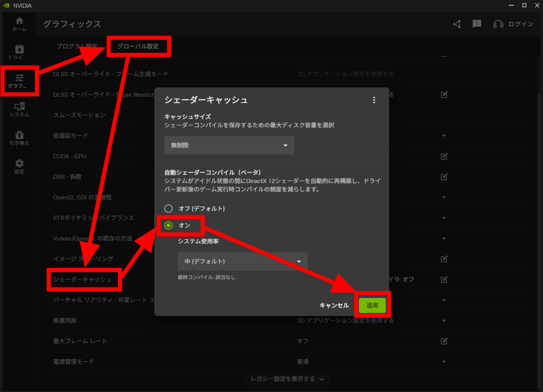Open the three-dot menu in the シェーダーキャッシュ dialog
The height and width of the screenshot is (392, 543).
(374, 100)
